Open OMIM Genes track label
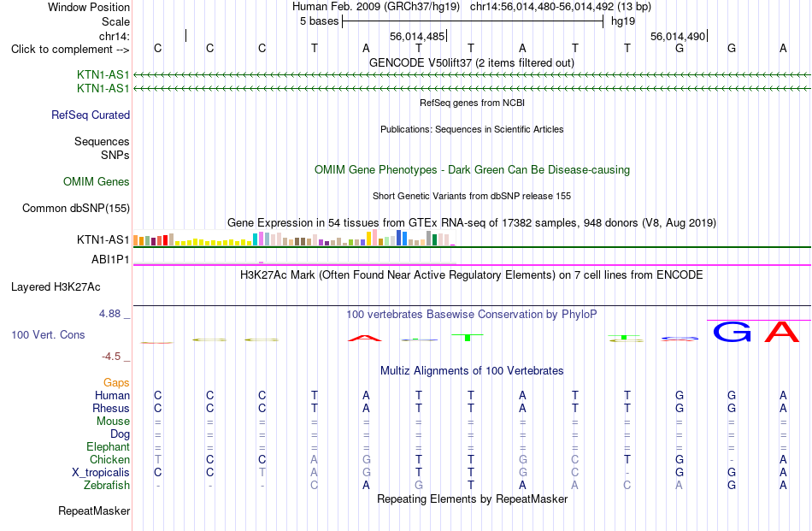Viewport: 812px width, 531px height. 96,182
